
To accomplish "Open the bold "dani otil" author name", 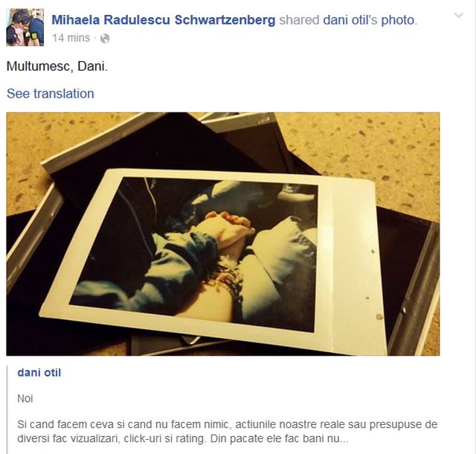I will [39, 373].
